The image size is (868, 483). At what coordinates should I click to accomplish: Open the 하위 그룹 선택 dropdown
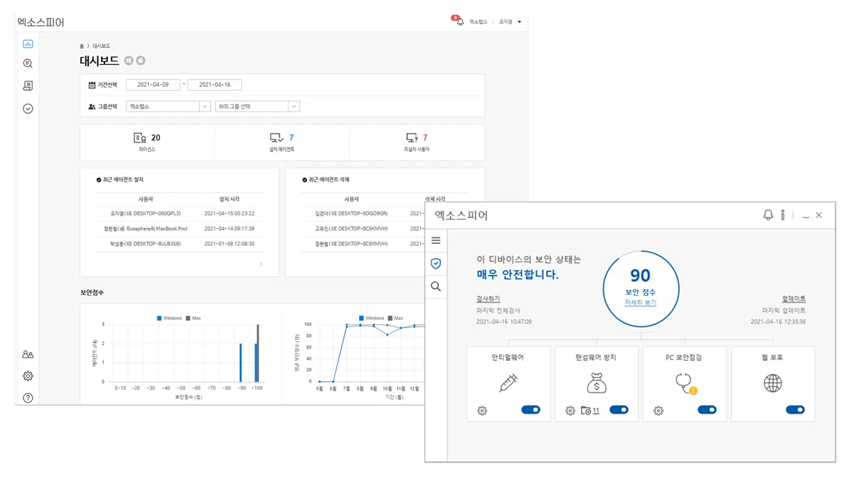tap(257, 106)
